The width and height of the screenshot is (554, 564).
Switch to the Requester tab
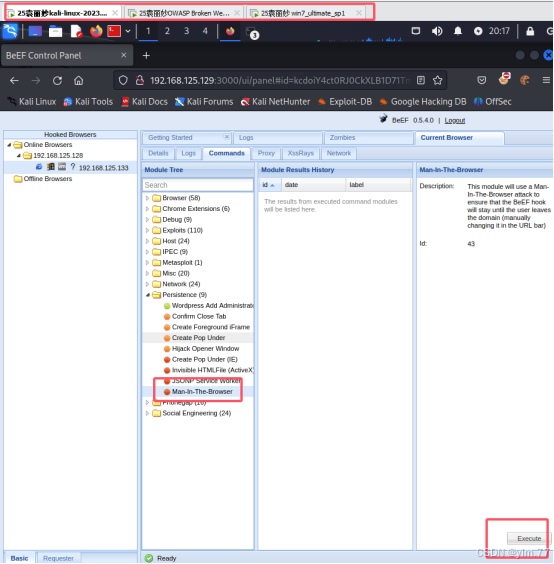58,558
